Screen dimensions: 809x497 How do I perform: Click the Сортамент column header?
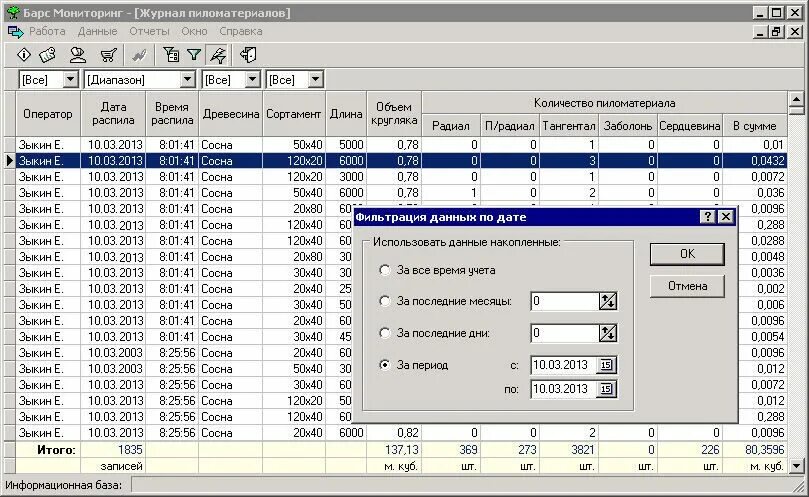pos(294,114)
